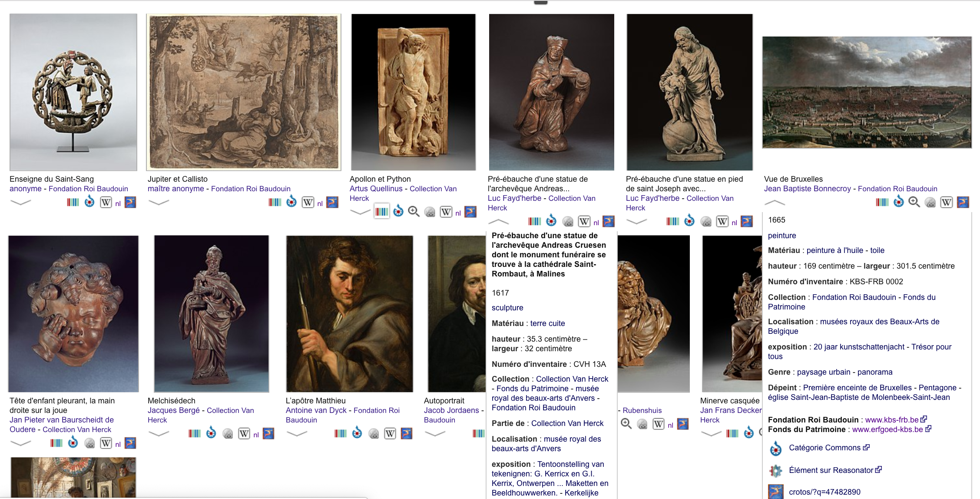
Task: Open Élément sur Reasonator link
Action: point(831,470)
